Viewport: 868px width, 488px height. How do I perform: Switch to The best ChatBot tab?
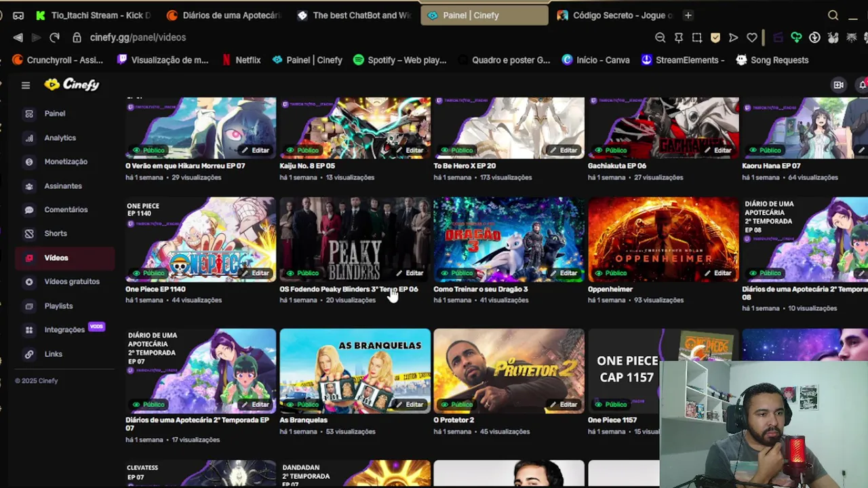355,15
